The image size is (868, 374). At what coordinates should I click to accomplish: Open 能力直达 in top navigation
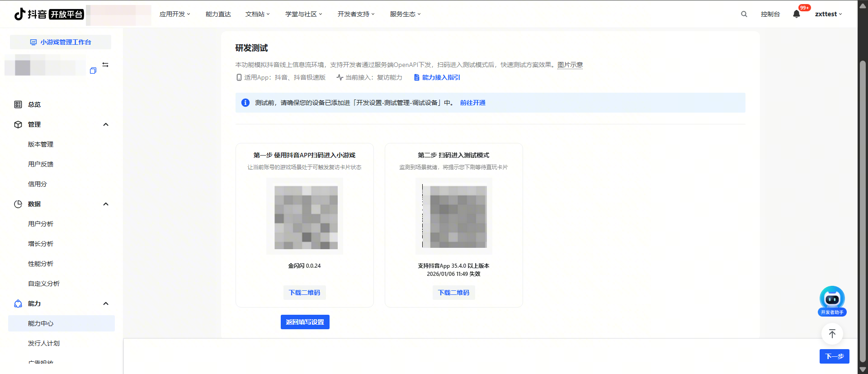pyautogui.click(x=218, y=14)
